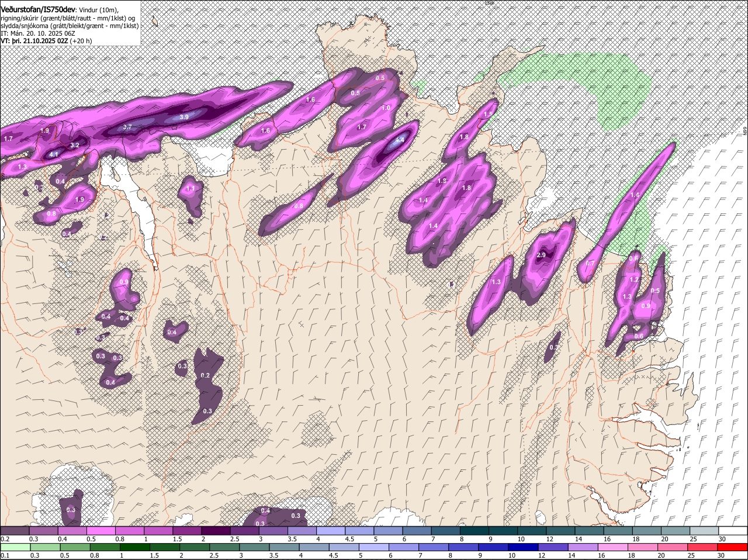748x560 pixels.
Task: Select lower scale swatch between 0.5 and 0.8
Action: (x=75, y=547)
